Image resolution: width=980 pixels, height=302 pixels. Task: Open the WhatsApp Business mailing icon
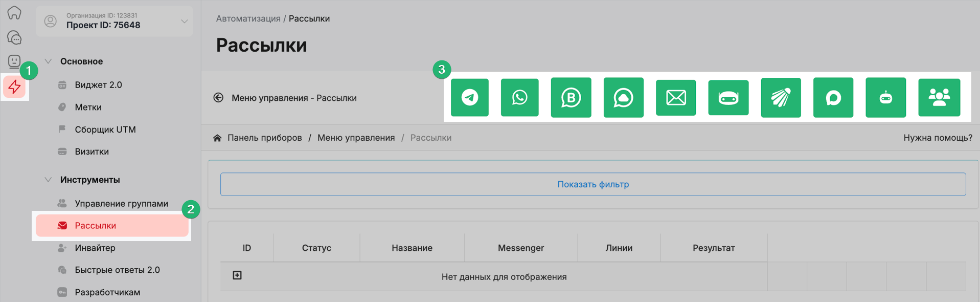[571, 97]
